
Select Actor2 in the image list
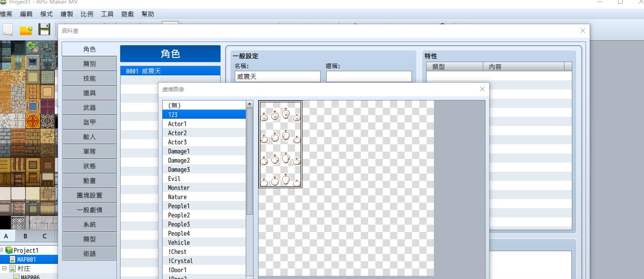click(204, 133)
